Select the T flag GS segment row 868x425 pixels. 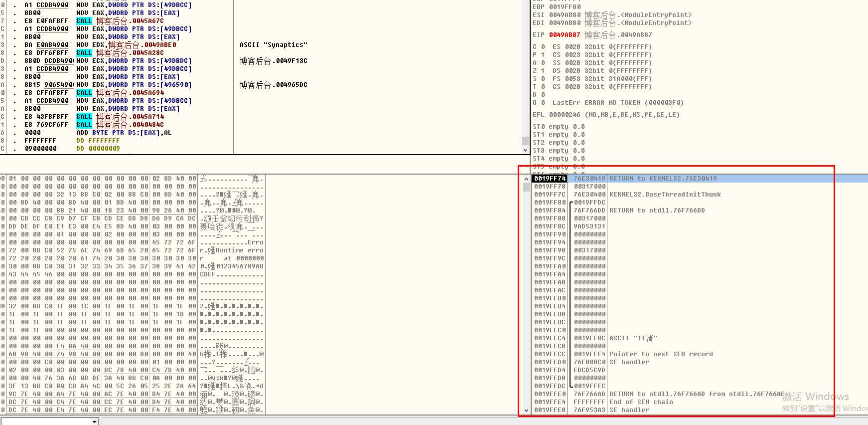[x=592, y=87]
